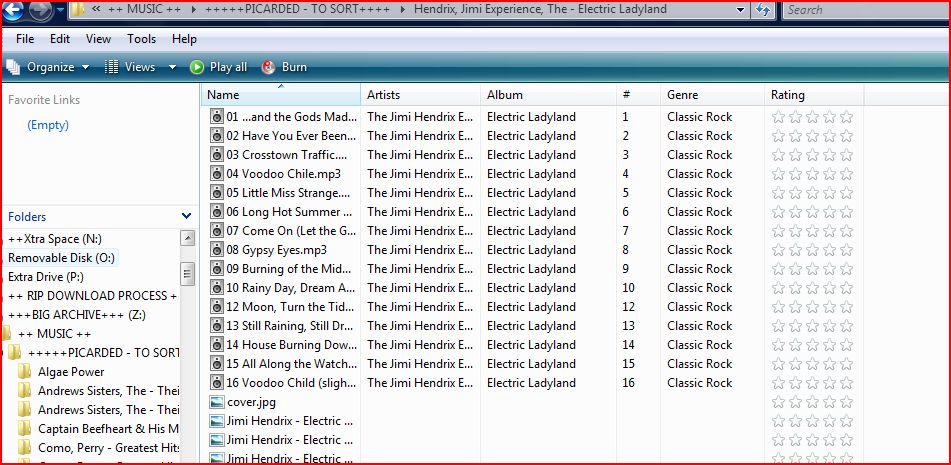This screenshot has width=951, height=465.
Task: Click ++ MUSIC ++ breadcrumb in address bar
Action: click(x=143, y=10)
